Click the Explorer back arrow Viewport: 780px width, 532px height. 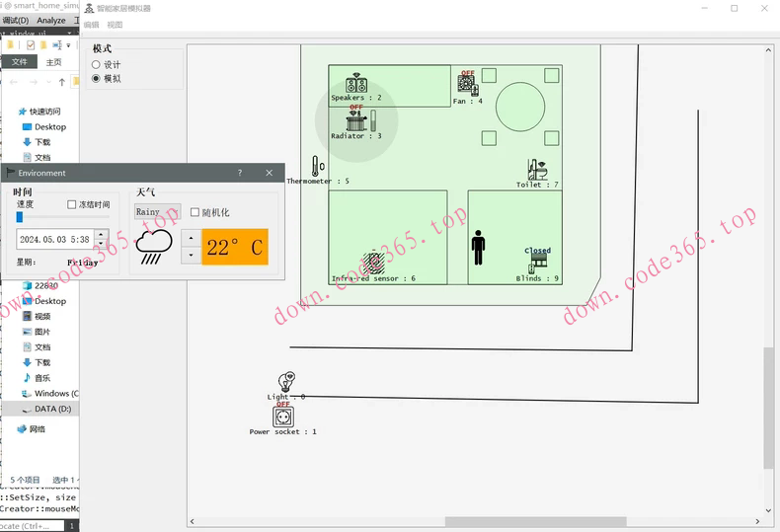click(x=14, y=82)
